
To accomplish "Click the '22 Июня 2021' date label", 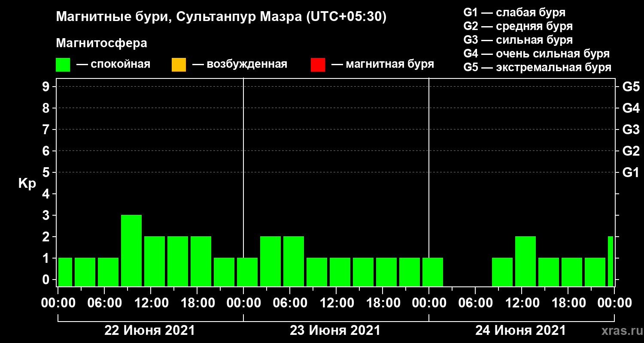I will [x=150, y=331].
